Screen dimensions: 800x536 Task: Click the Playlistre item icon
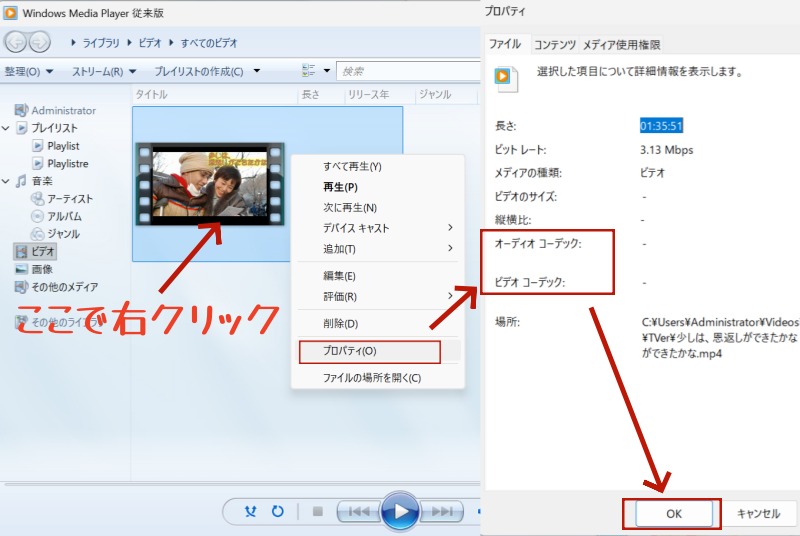pyautogui.click(x=38, y=164)
